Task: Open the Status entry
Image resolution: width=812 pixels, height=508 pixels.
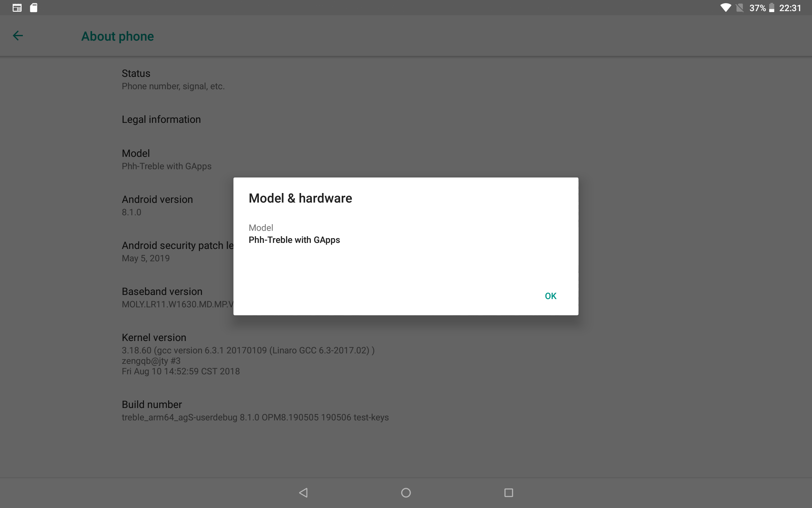Action: click(406, 80)
